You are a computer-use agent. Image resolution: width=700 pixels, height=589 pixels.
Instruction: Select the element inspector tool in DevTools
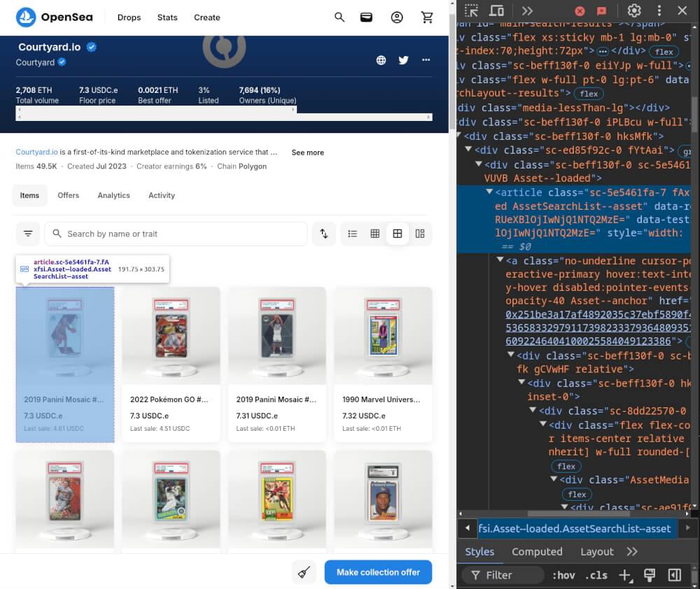coord(472,10)
